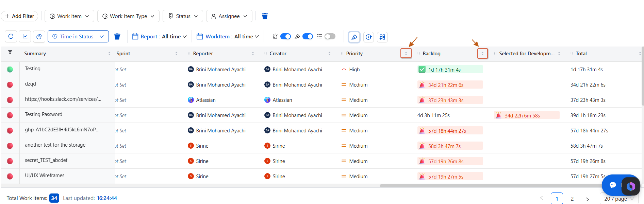Open the Assignee filter menu
The height and width of the screenshot is (204, 644).
click(229, 16)
